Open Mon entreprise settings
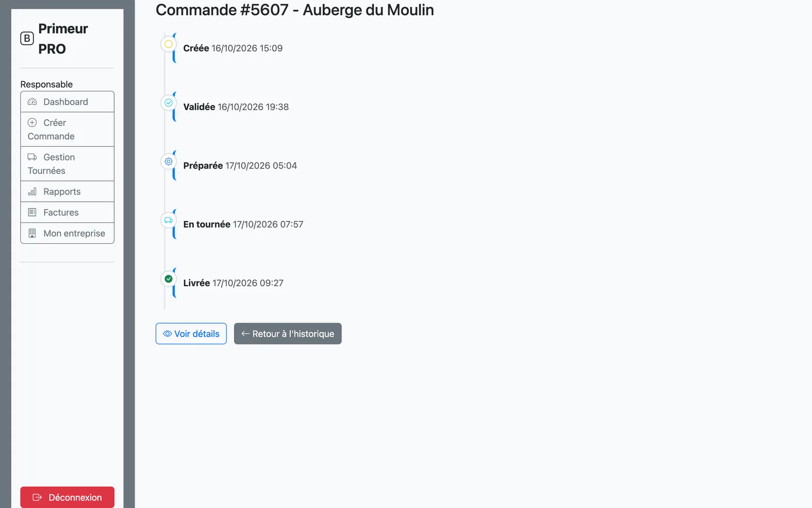This screenshot has height=508, width=812. [x=67, y=233]
